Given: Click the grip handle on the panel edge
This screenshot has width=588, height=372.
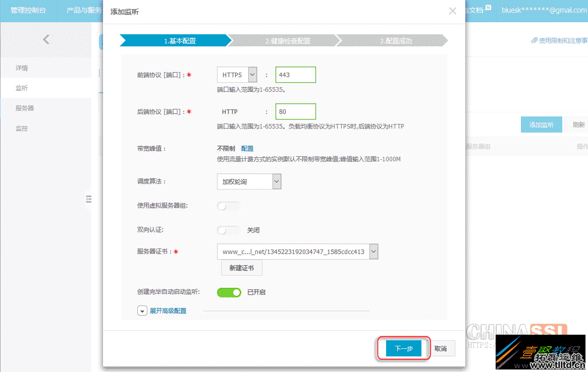Looking at the screenshot, I should pyautogui.click(x=89, y=199).
